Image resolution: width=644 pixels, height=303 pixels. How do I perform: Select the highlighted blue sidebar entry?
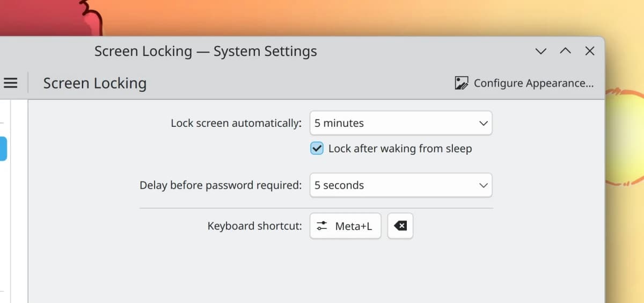point(3,149)
